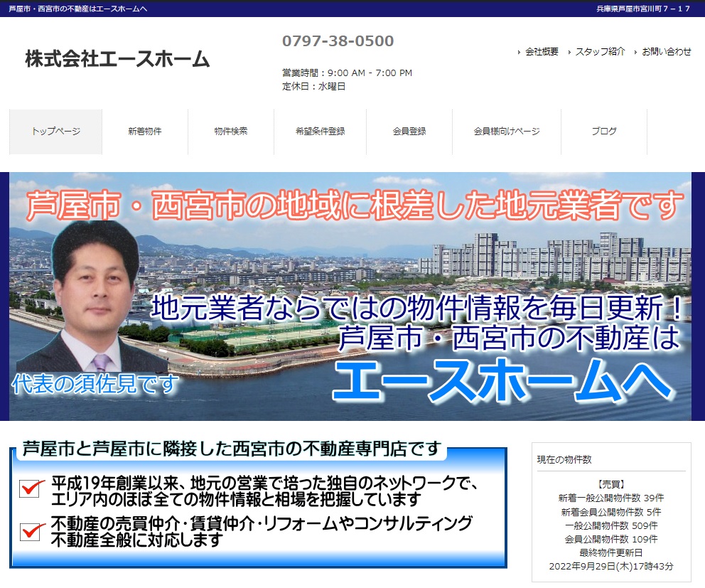Click the 芦屋市と芦屋市に隣接した西宮市の不動産専門店です heading

pyautogui.click(x=232, y=449)
